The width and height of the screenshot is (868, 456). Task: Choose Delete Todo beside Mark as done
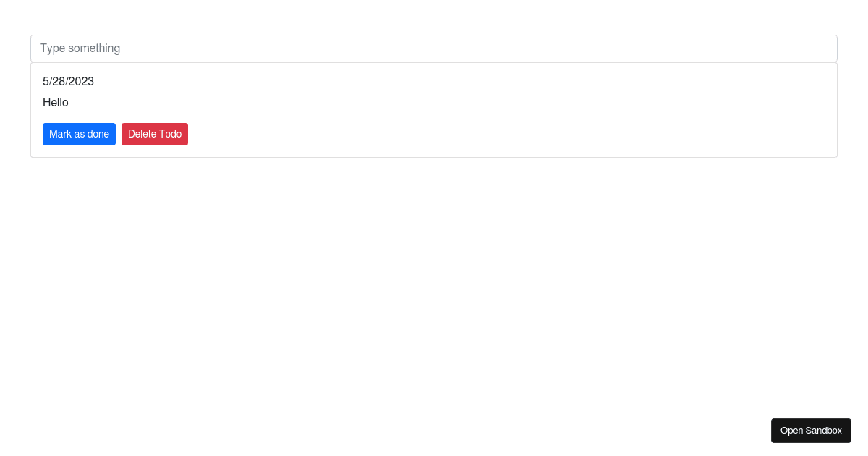coord(155,134)
